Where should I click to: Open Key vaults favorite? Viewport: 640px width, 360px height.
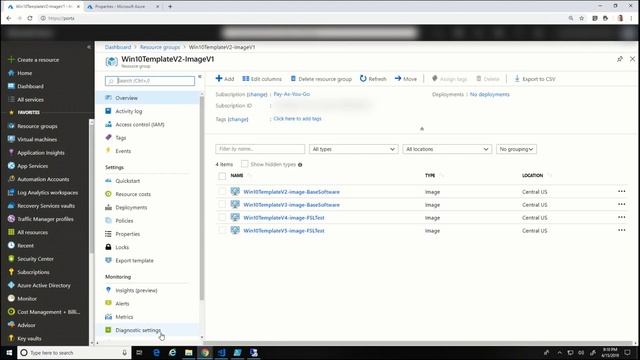[x=29, y=338]
